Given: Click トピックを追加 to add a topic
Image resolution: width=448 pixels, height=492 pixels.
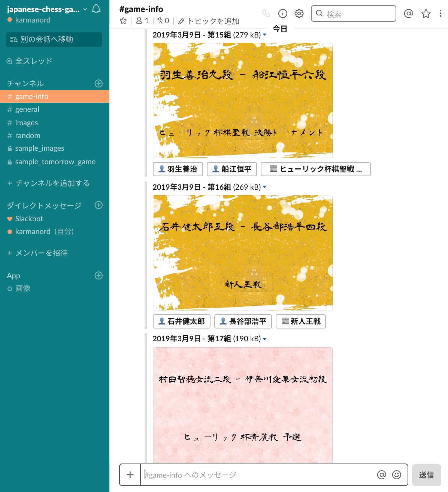Looking at the screenshot, I should (x=211, y=21).
